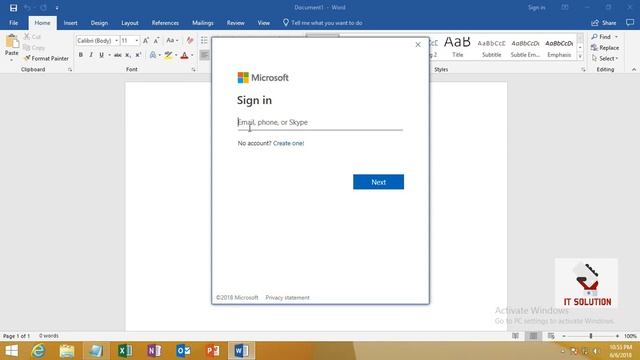
Task: Go to the Mailings tab
Action: 202,23
